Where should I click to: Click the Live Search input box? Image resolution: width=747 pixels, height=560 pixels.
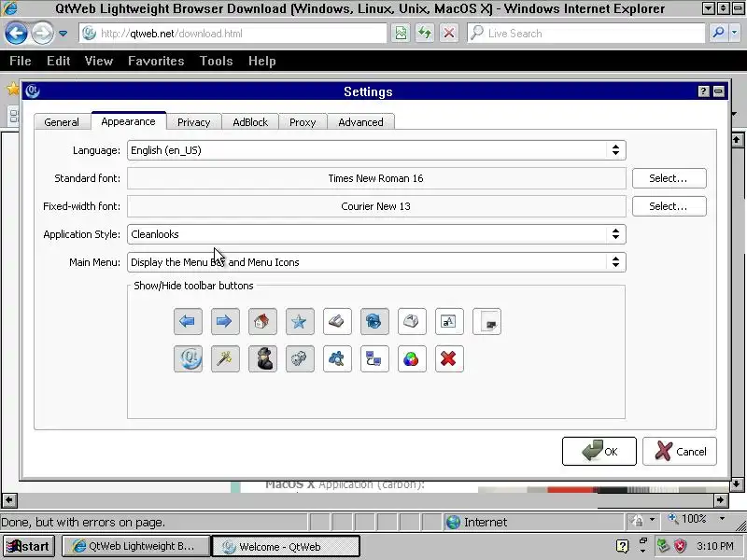(586, 34)
